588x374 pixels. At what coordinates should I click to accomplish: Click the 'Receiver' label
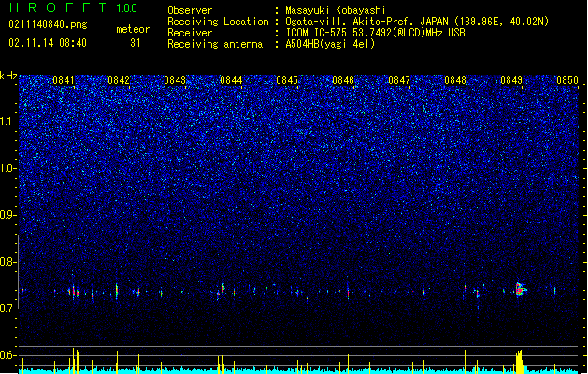coord(190,33)
